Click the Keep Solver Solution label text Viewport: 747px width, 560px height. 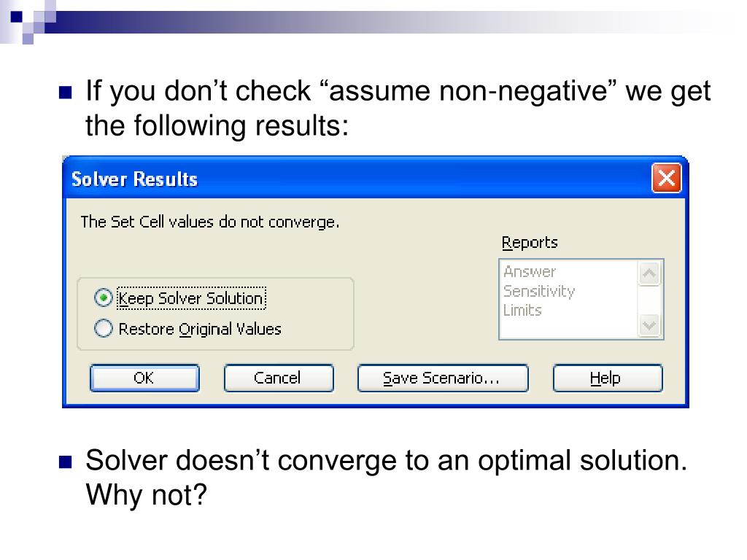coord(191,298)
